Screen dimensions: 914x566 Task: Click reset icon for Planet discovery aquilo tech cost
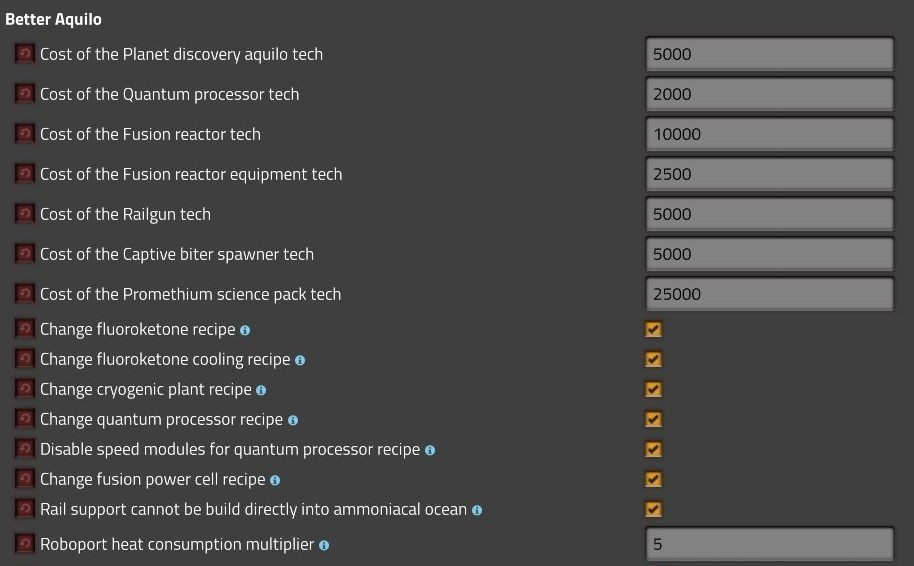click(x=25, y=54)
